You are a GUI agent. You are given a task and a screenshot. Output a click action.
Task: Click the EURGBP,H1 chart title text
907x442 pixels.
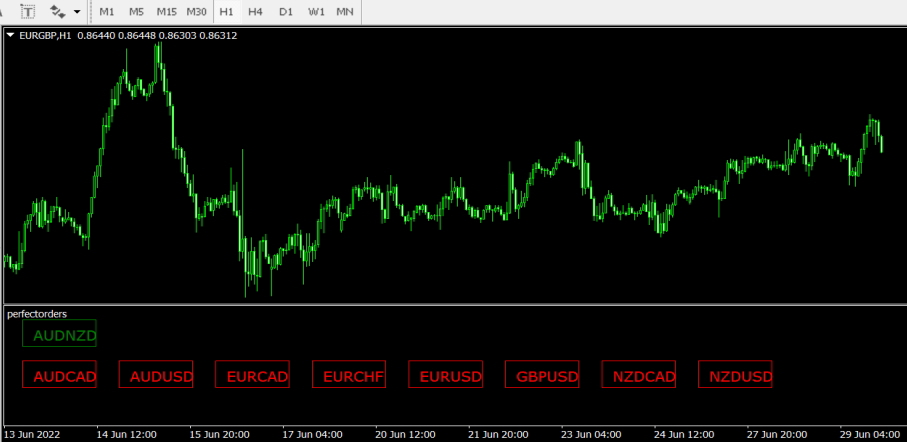tap(45, 35)
